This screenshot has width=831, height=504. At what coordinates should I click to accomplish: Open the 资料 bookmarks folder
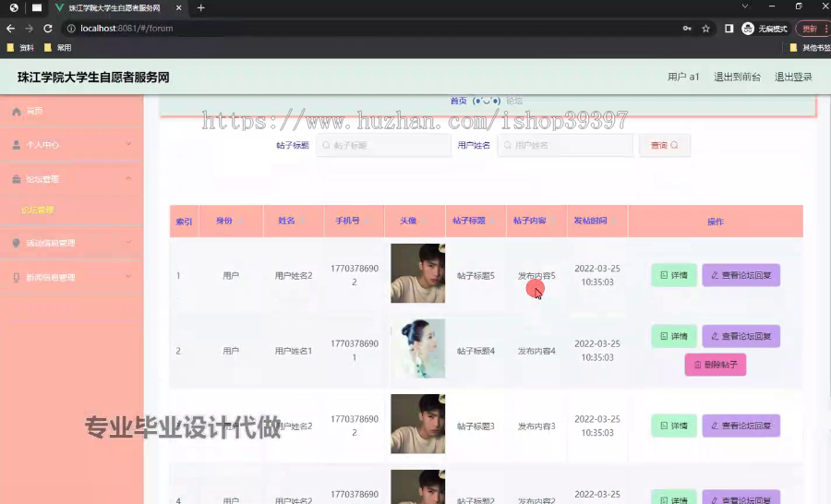point(20,48)
